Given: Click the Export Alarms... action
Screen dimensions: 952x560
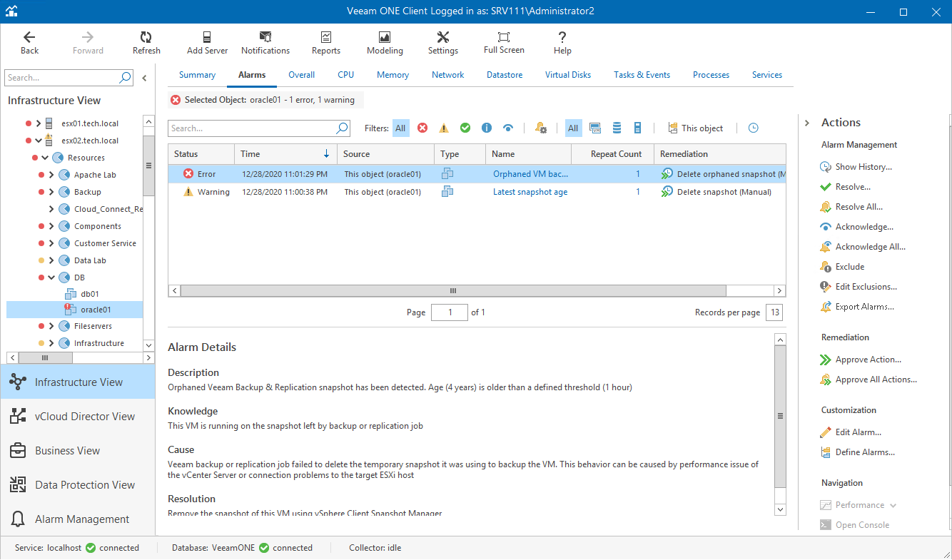Looking at the screenshot, I should [857, 307].
